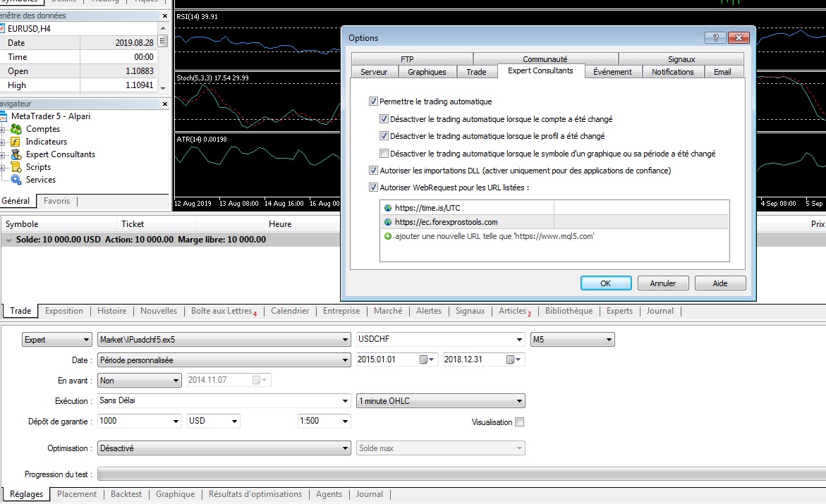Close the navigator panel with its X
The image size is (826, 504).
click(165, 104)
